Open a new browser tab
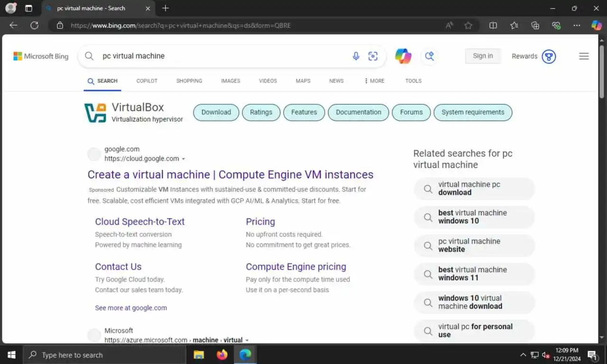Screen dimensions: 607x364 pyautogui.click(x=166, y=8)
